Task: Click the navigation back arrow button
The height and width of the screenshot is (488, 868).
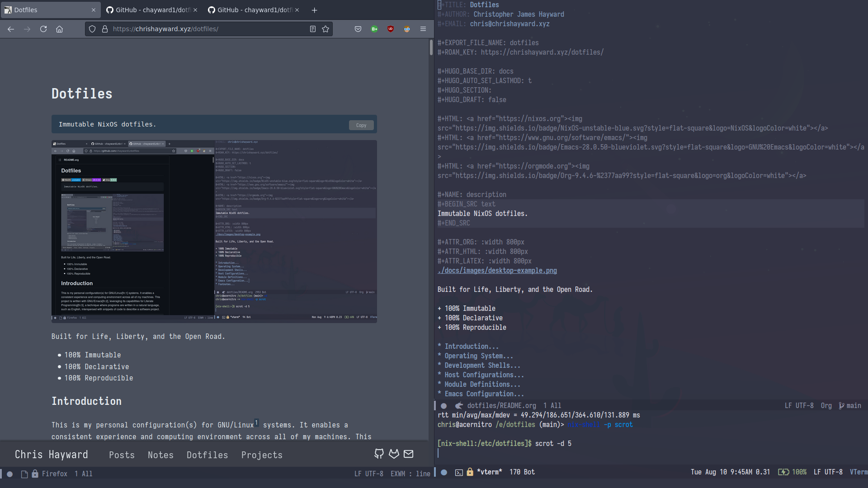Action: [x=11, y=28]
